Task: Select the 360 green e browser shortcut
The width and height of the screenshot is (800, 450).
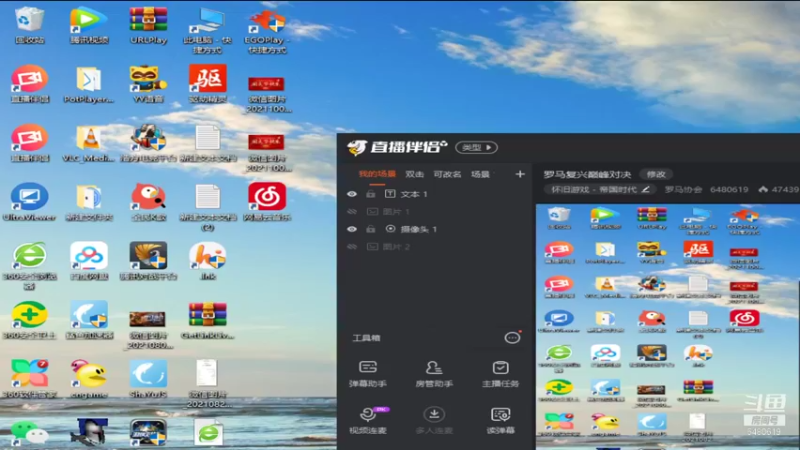Action: [29, 265]
